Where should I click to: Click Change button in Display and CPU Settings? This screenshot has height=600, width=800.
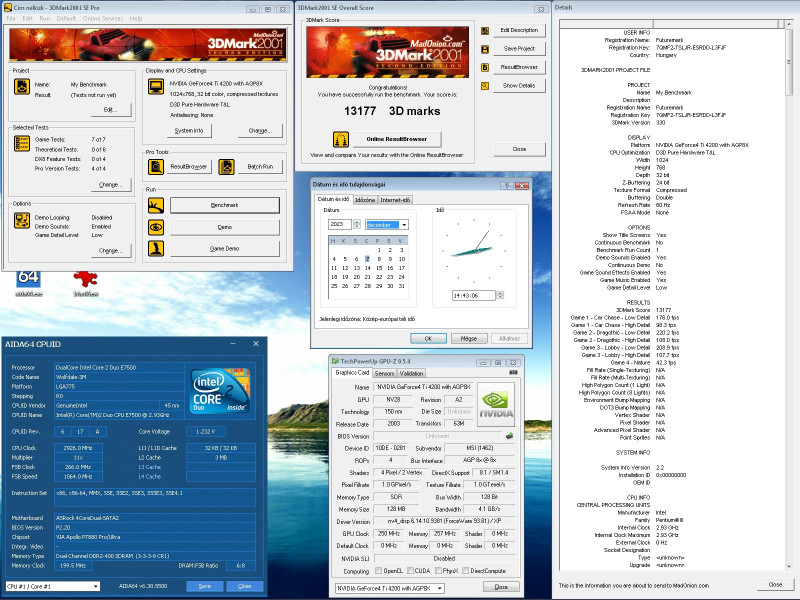[x=260, y=131]
